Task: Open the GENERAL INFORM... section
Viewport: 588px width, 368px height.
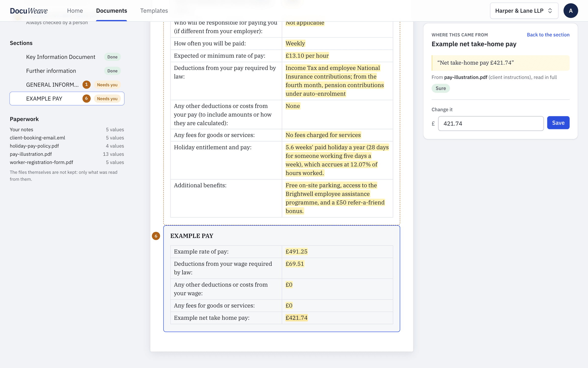Action: pyautogui.click(x=67, y=85)
